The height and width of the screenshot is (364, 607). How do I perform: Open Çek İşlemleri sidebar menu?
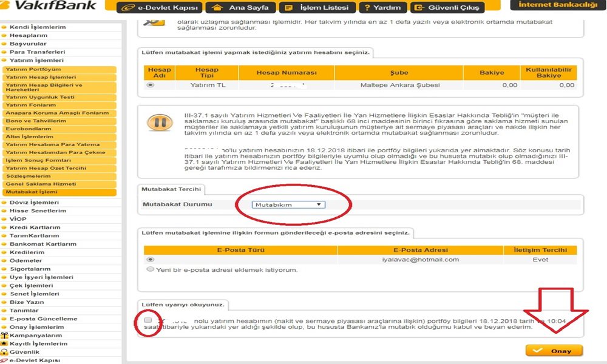[32, 286]
